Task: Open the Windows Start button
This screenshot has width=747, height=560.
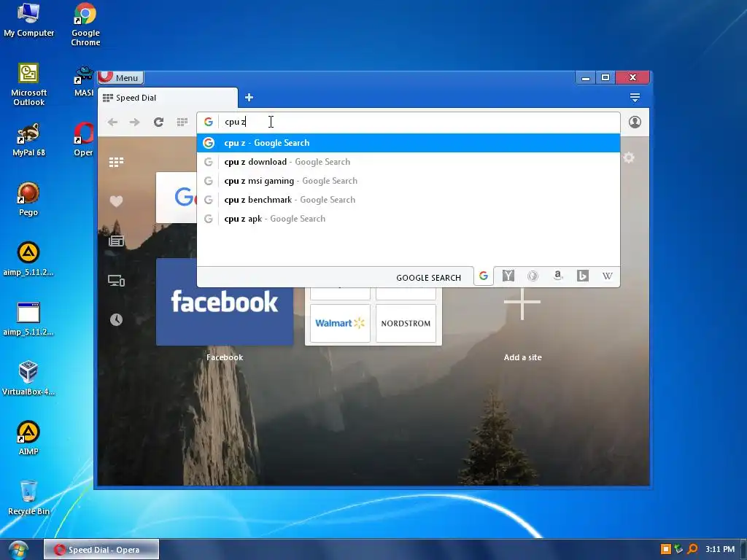Action: tap(18, 550)
